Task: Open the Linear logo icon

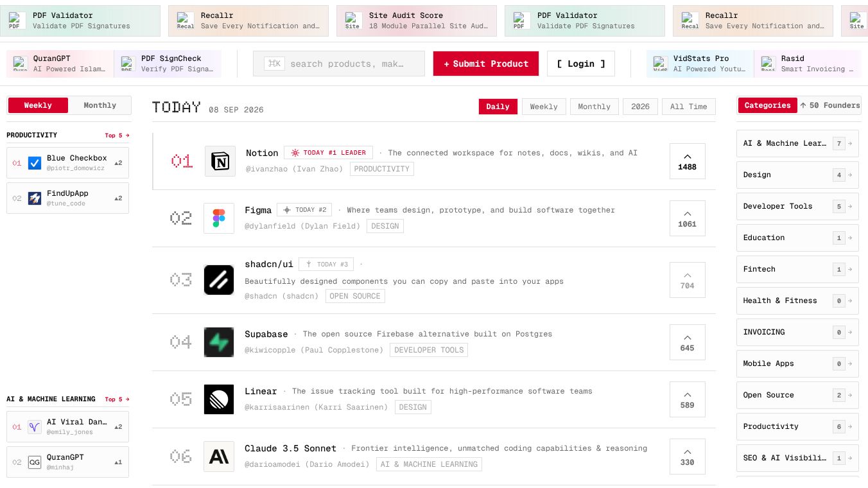Action: [219, 399]
